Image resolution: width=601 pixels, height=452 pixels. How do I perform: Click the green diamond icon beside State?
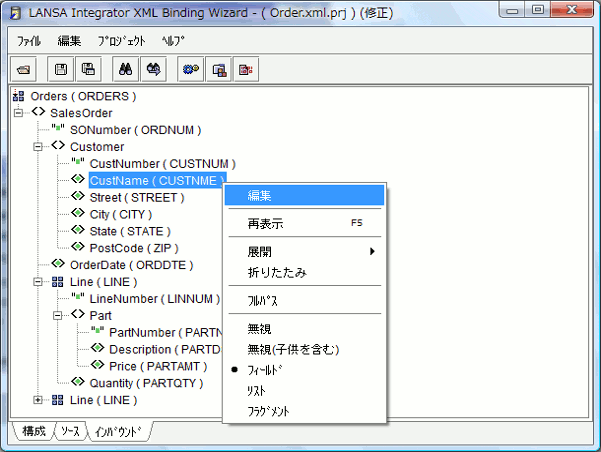(x=78, y=230)
